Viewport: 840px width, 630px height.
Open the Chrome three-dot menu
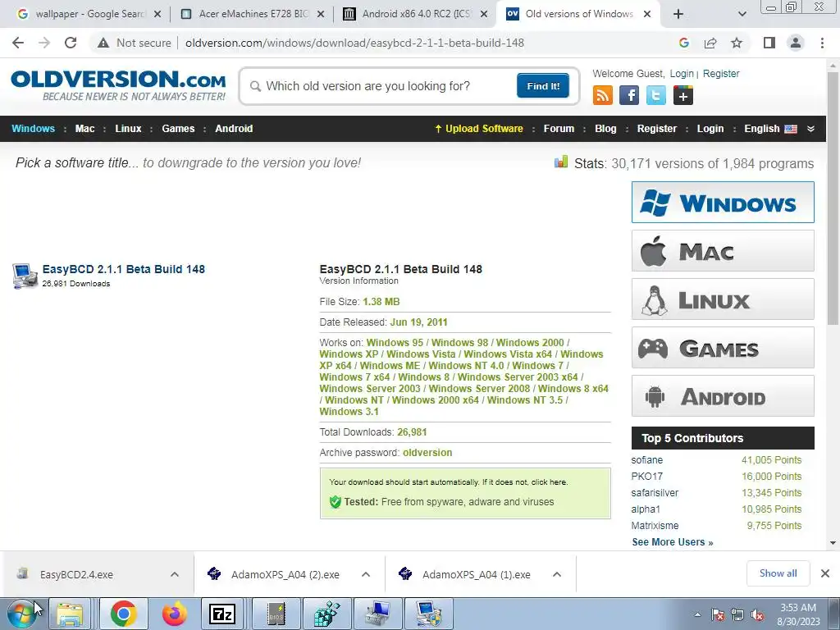(822, 43)
